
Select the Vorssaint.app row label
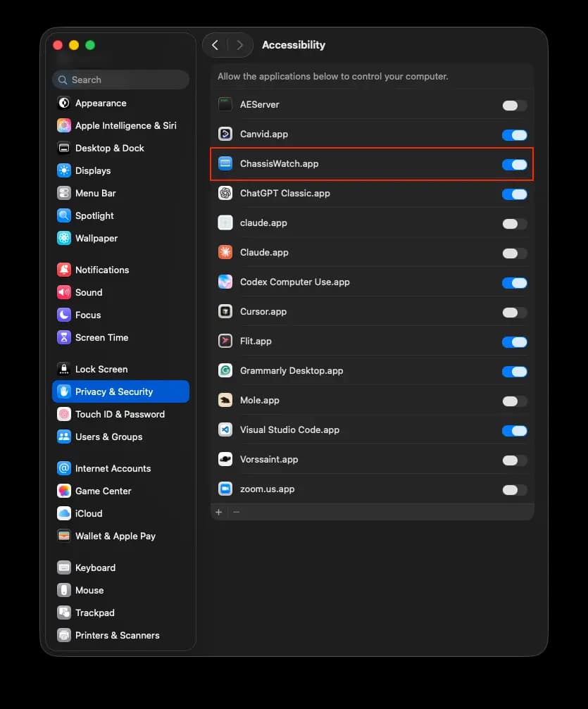269,459
